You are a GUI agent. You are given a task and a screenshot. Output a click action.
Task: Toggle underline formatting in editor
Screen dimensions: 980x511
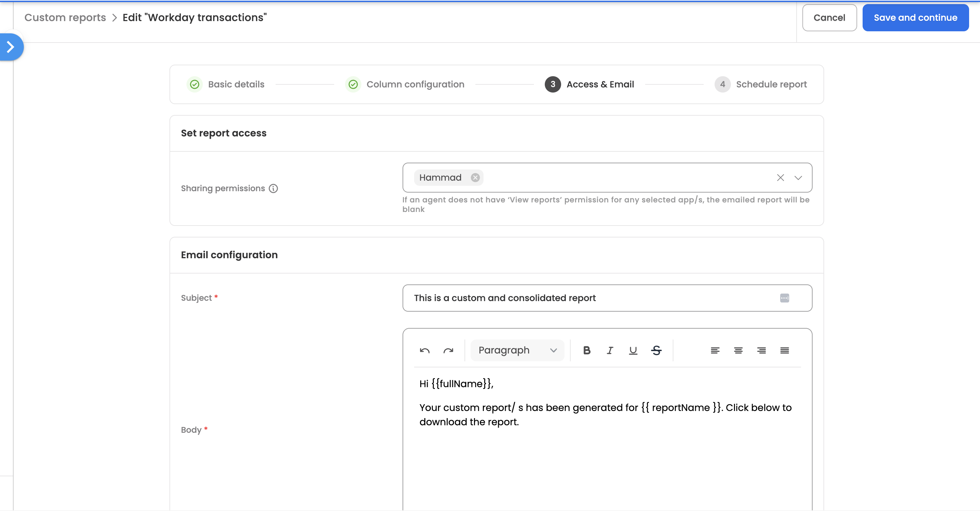(x=633, y=350)
